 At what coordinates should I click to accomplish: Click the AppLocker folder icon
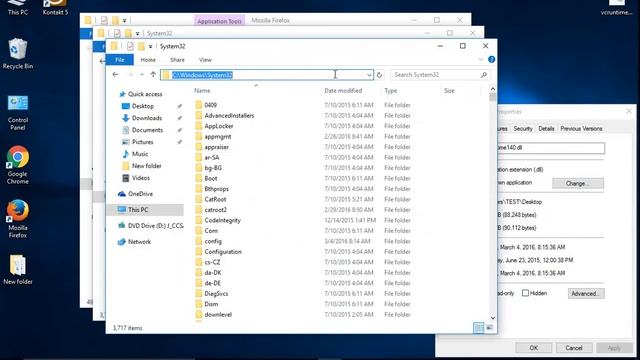click(199, 126)
